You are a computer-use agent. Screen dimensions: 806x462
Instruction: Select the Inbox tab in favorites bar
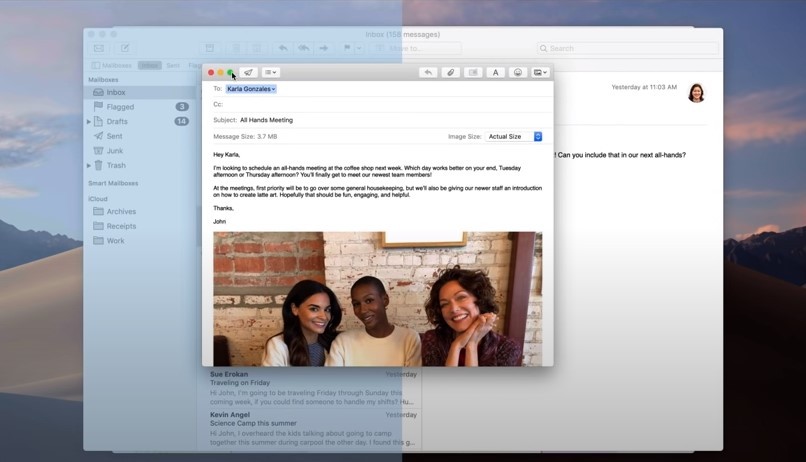pyautogui.click(x=150, y=65)
